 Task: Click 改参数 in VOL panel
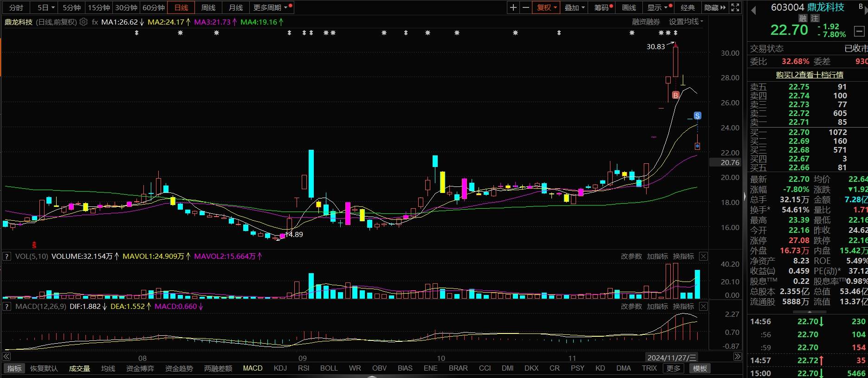631,256
